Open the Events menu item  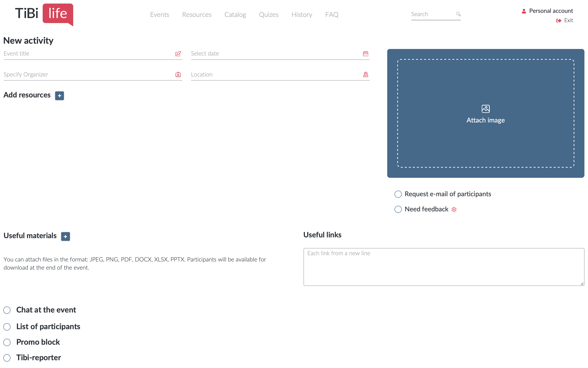pyautogui.click(x=159, y=15)
